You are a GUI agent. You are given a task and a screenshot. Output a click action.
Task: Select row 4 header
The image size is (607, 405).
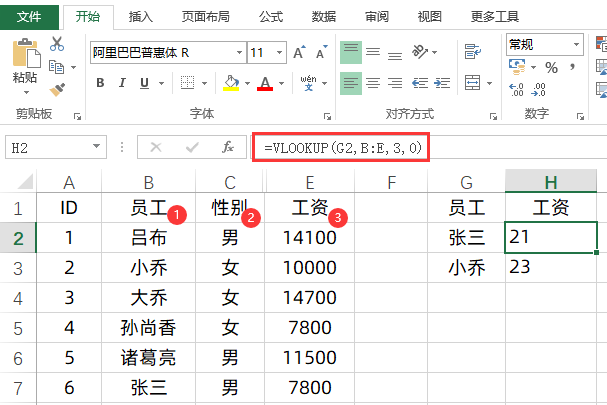[18, 298]
